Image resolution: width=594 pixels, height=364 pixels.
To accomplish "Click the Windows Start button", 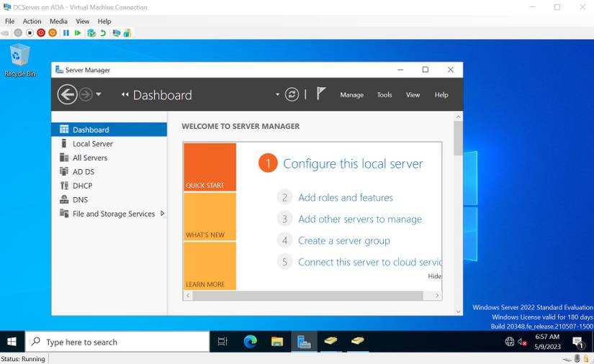I will pos(12,342).
